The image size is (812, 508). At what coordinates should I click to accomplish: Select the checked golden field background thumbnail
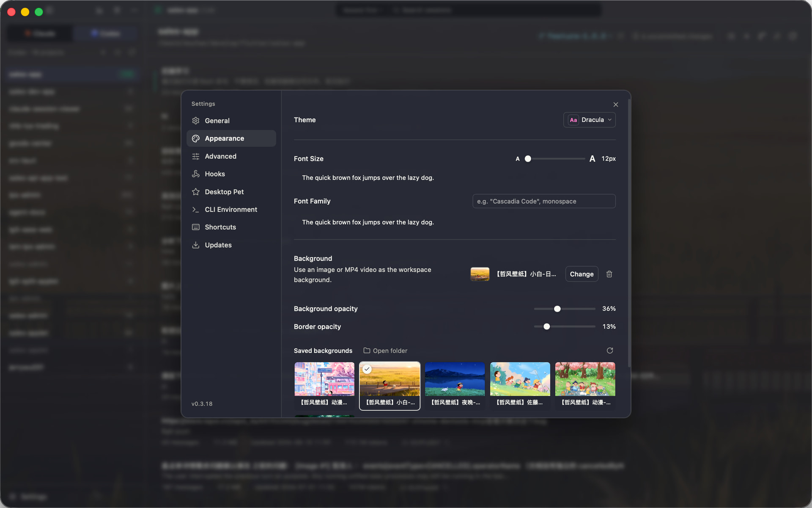[390, 385]
